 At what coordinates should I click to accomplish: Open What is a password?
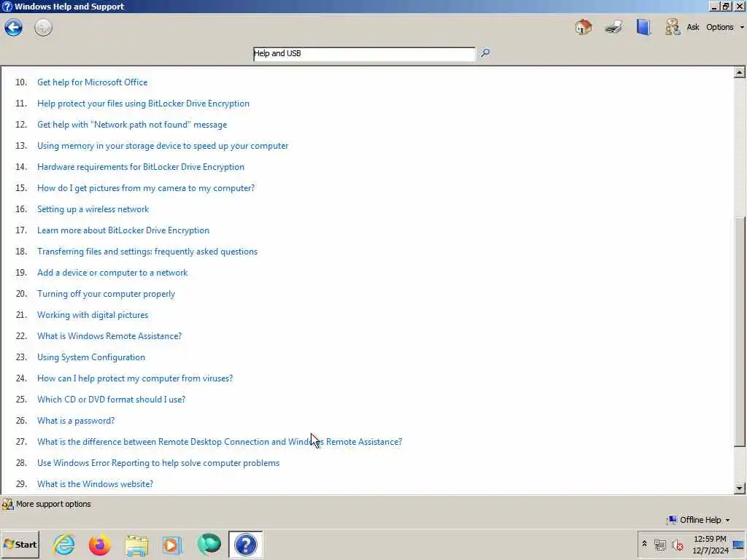click(76, 421)
